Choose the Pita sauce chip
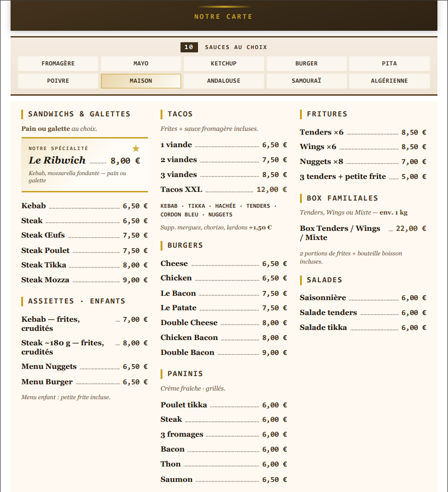 [389, 63]
